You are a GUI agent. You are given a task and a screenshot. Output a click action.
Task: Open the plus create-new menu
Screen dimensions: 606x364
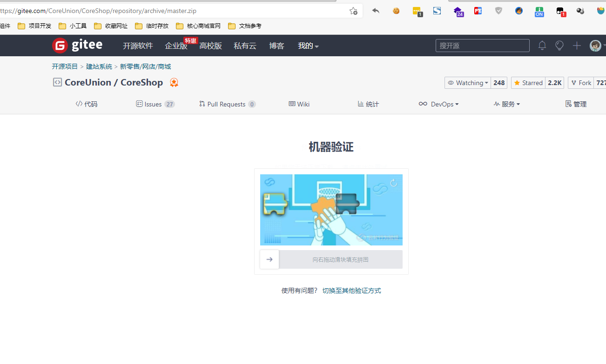[577, 46]
